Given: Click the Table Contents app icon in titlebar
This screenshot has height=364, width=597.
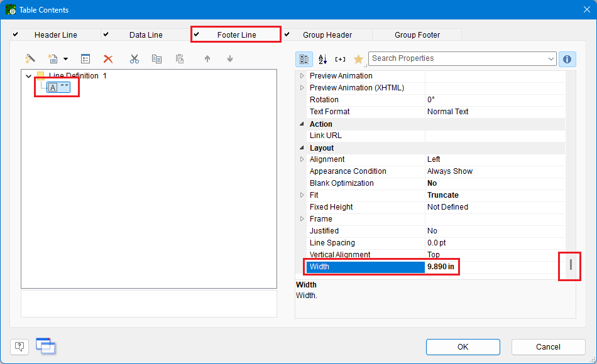Looking at the screenshot, I should (x=11, y=9).
